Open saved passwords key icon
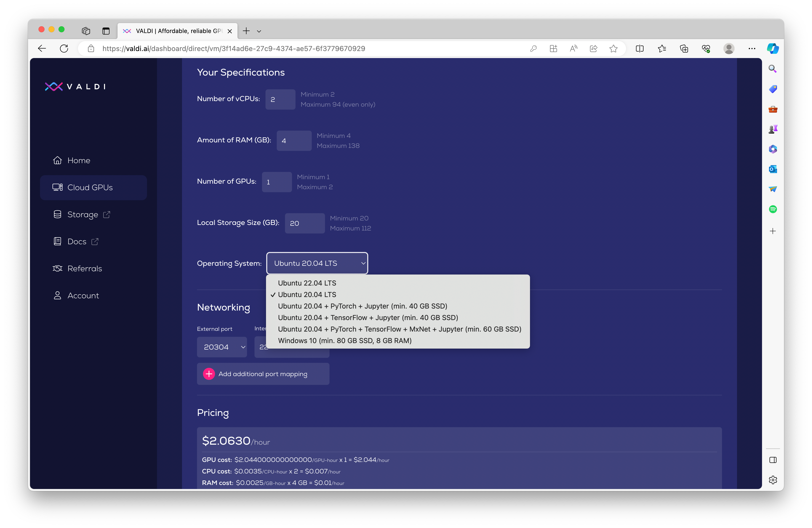The width and height of the screenshot is (812, 528). pyautogui.click(x=533, y=49)
